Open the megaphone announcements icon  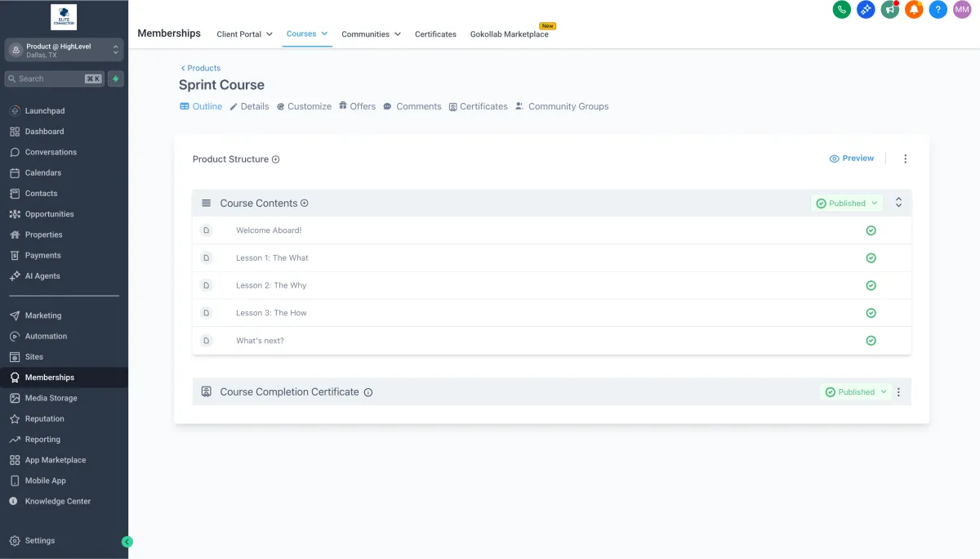click(x=890, y=10)
